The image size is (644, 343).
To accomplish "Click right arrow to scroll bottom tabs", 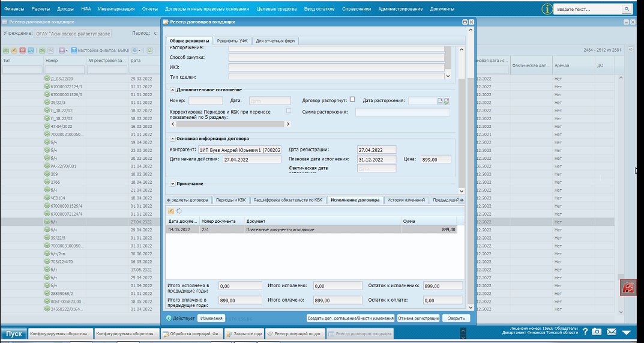I will [462, 200].
